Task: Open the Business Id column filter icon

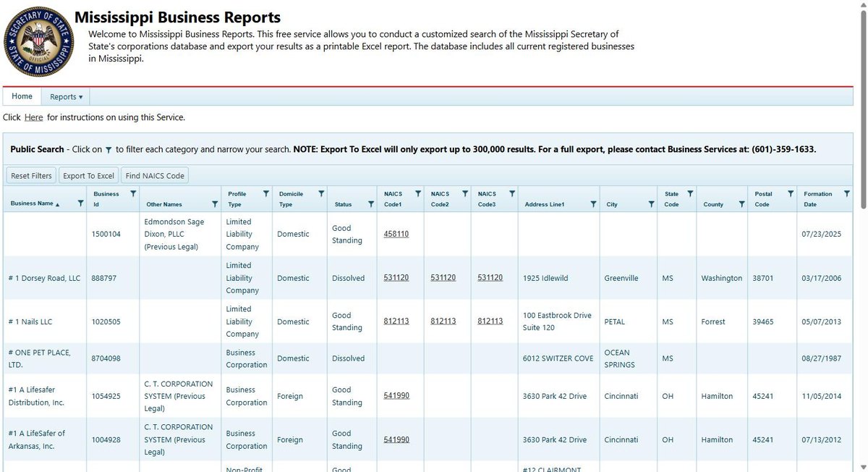Action: tap(132, 194)
